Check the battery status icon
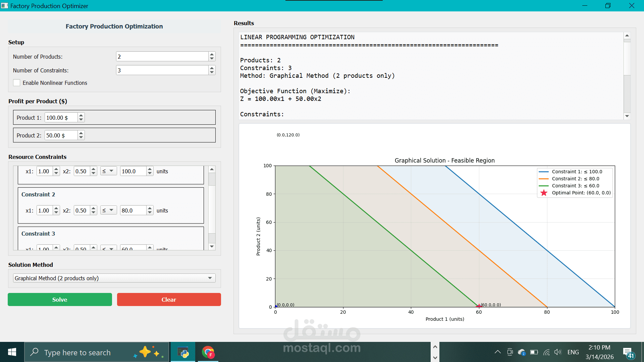The image size is (644, 362). click(534, 352)
